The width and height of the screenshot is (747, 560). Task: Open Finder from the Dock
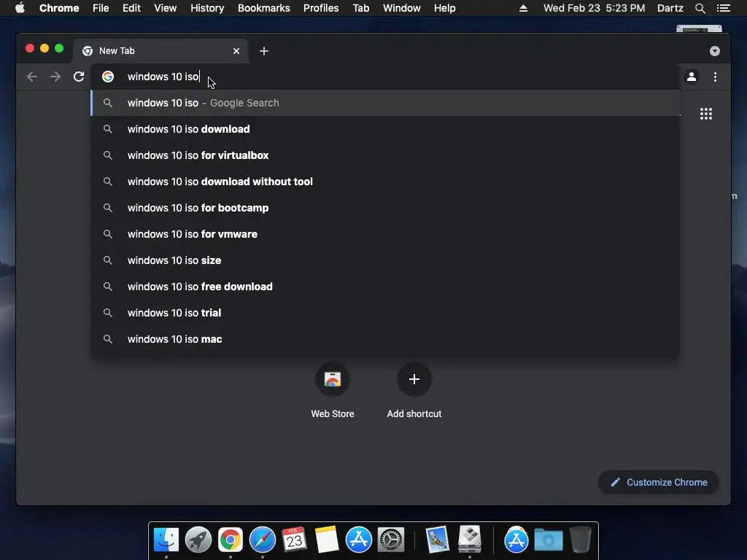click(166, 540)
